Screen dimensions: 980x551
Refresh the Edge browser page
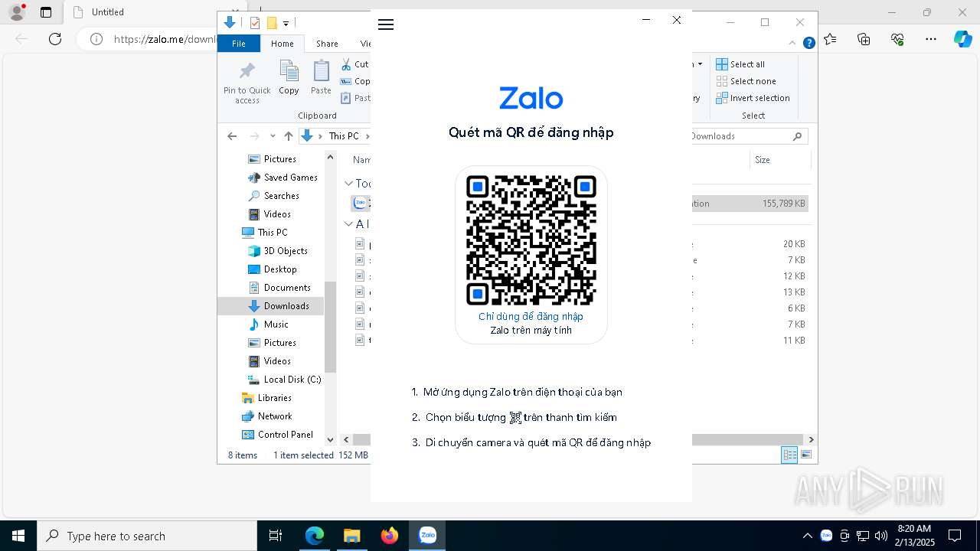[54, 39]
